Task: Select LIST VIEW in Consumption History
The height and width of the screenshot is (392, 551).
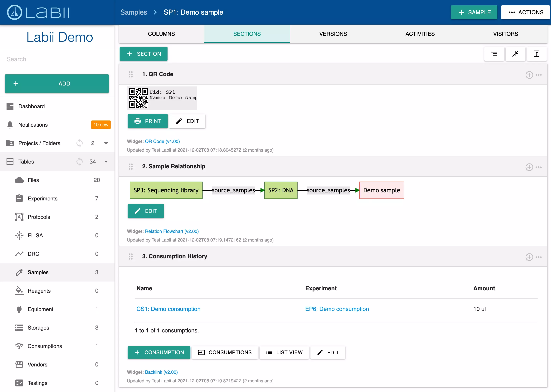Action: point(284,352)
